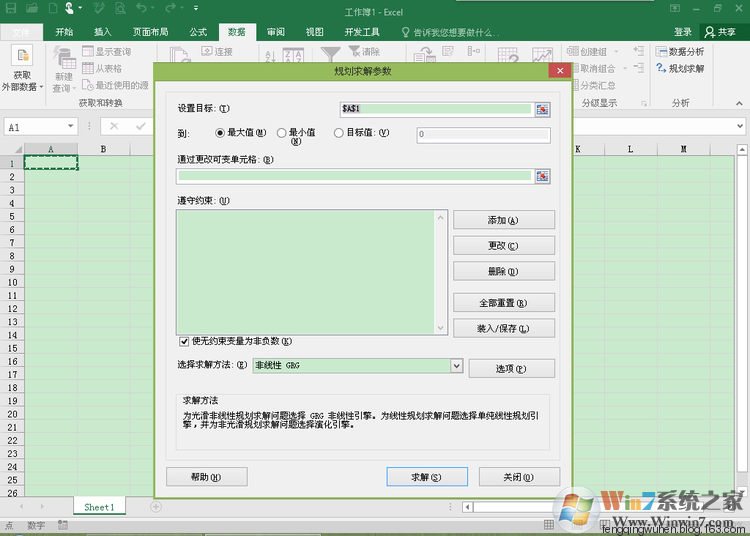Switch to the 开发工具 tab
Image resolution: width=750 pixels, height=536 pixels.
[x=362, y=32]
